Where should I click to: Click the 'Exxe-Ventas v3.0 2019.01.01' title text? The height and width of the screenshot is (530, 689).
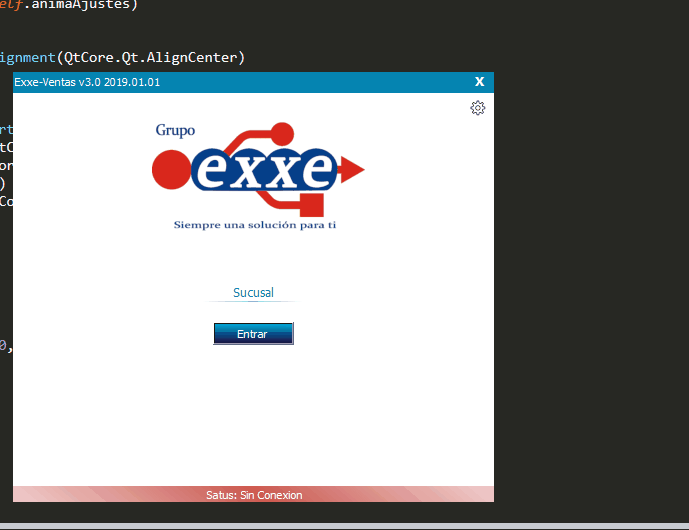(87, 82)
